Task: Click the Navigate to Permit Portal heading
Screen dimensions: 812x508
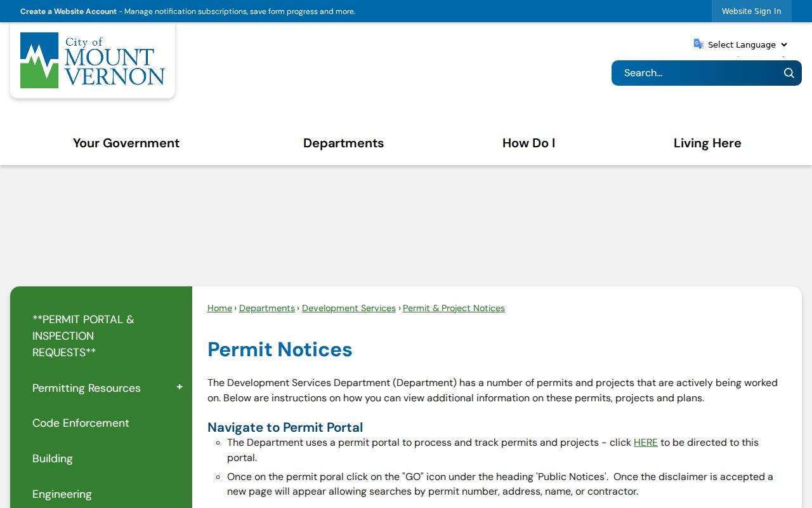Action: [285, 427]
